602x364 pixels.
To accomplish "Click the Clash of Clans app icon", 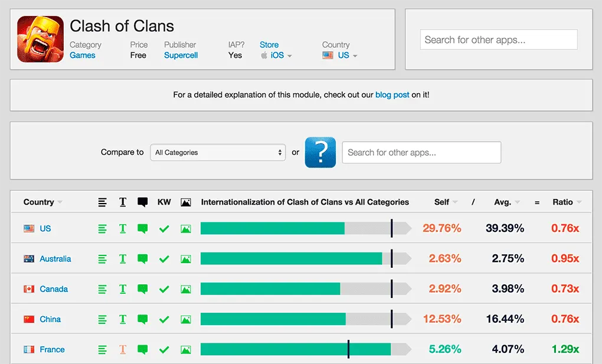I will [x=40, y=39].
